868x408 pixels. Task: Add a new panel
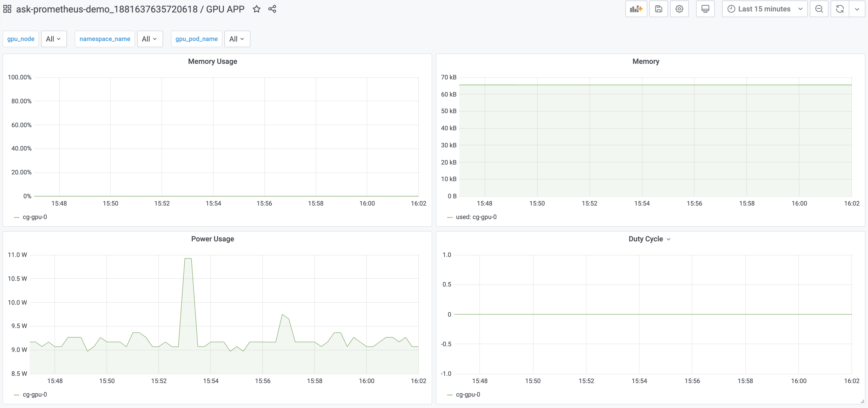tap(636, 9)
